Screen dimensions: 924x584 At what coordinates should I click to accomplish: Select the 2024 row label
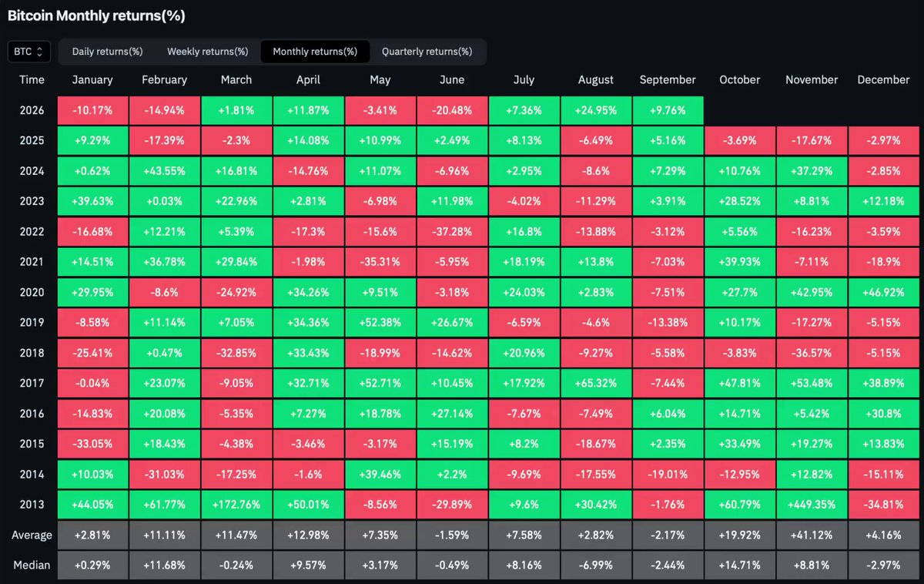[32, 171]
